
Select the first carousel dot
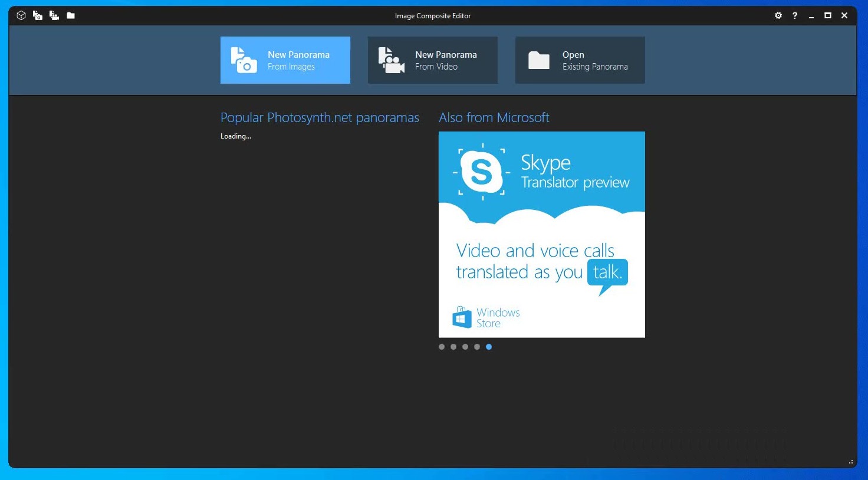pyautogui.click(x=442, y=347)
